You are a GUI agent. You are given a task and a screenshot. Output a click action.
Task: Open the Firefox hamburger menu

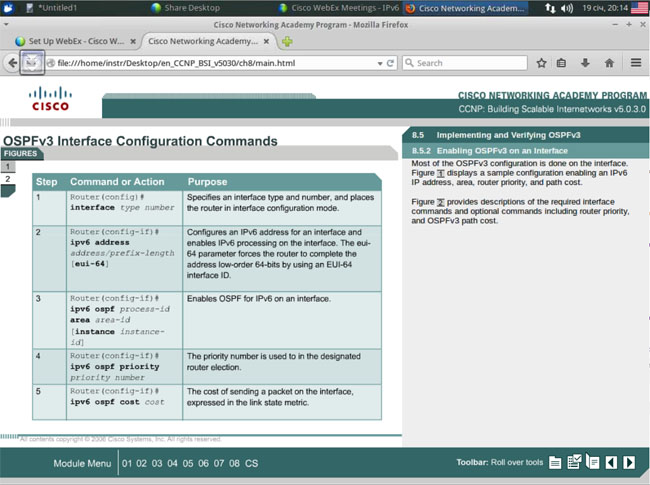pyautogui.click(x=636, y=63)
